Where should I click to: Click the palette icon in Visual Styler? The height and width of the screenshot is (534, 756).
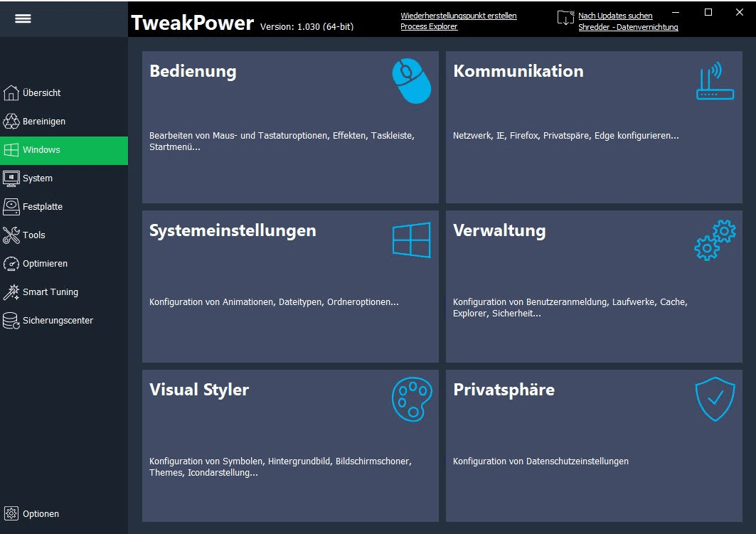pos(412,399)
